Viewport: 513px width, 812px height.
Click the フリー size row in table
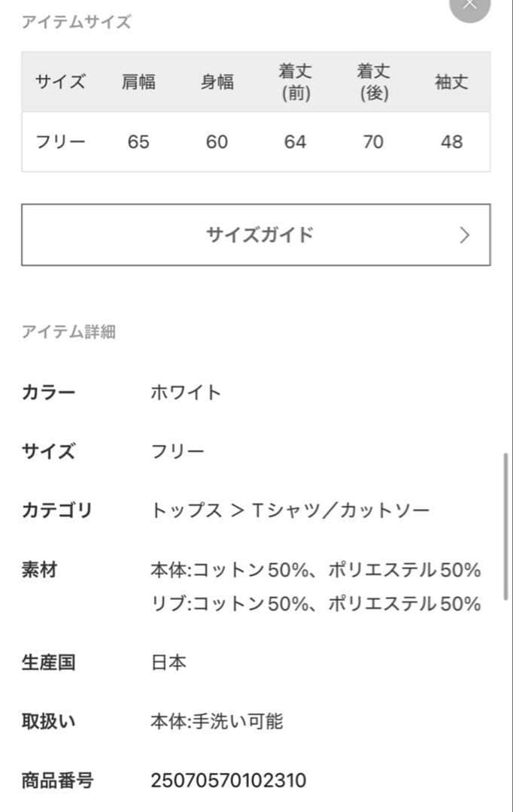[x=61, y=141]
